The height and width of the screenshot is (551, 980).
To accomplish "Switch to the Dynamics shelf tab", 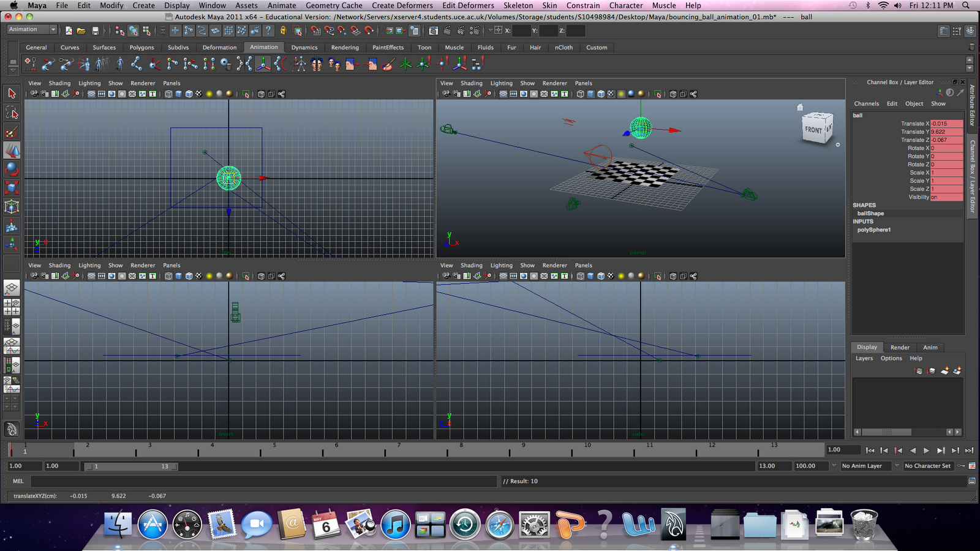I will [x=304, y=47].
